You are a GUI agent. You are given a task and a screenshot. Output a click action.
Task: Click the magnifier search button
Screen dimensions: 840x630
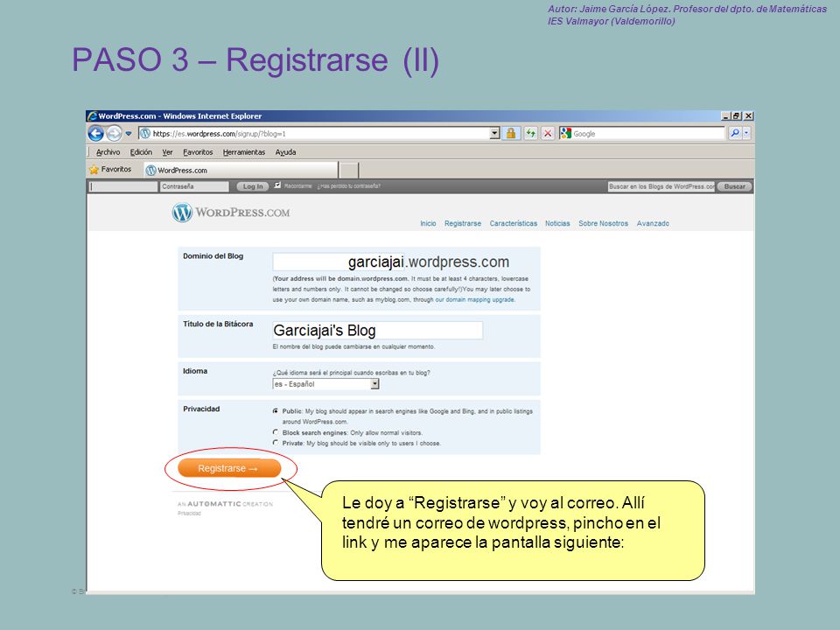pos(735,133)
